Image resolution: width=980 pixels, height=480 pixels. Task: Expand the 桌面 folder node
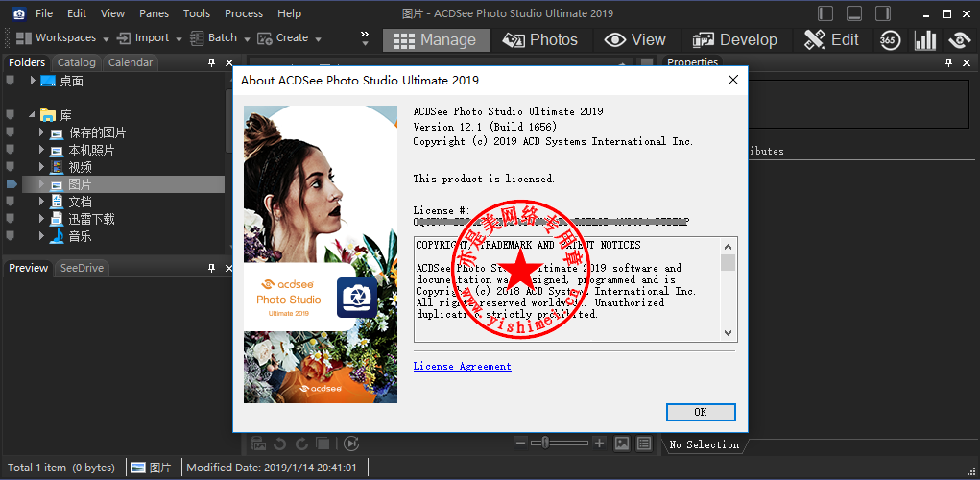click(x=34, y=81)
